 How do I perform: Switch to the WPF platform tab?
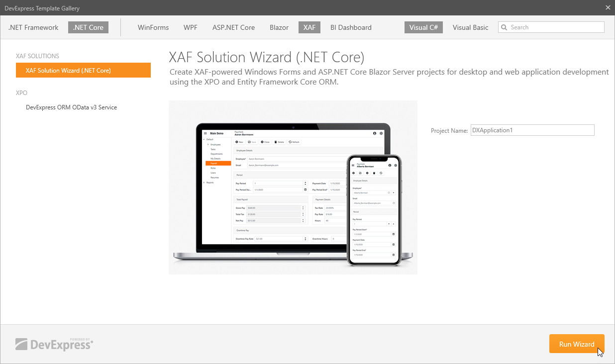pos(191,27)
